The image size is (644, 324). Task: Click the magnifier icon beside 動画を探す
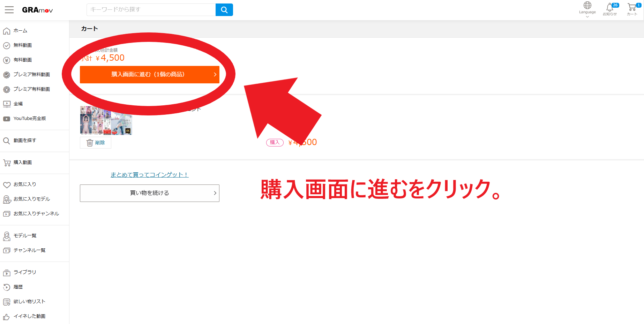pyautogui.click(x=7, y=141)
